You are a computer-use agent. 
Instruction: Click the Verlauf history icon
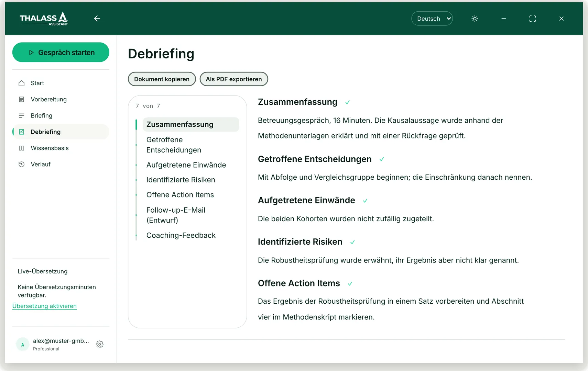(22, 164)
